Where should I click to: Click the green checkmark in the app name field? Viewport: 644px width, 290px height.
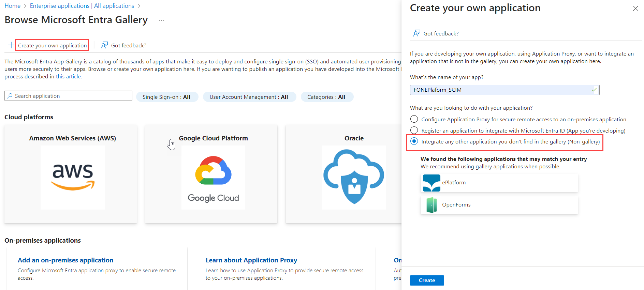(x=594, y=90)
